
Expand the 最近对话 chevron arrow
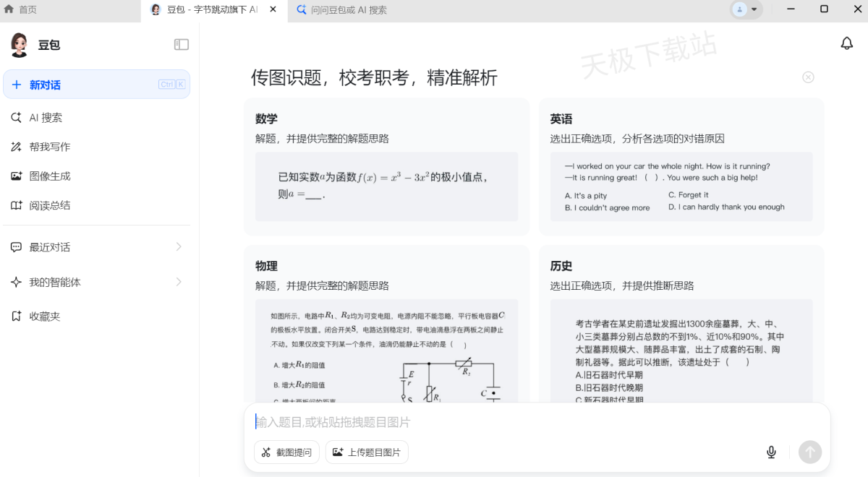(179, 247)
